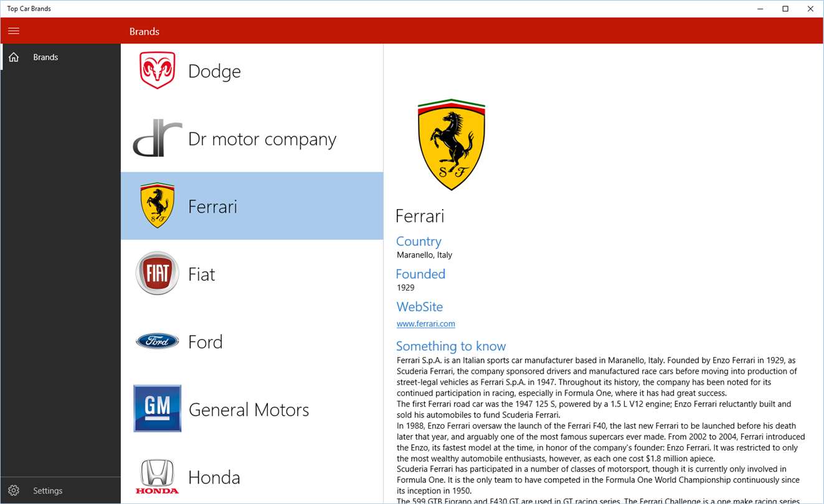Click the Ferrari detail heading
Screen dimensions: 824x504
[x=420, y=216]
